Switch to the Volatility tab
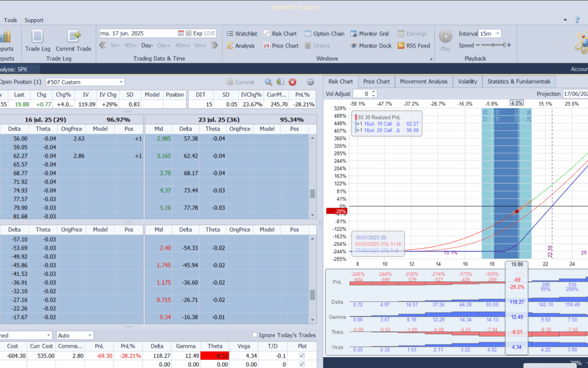 tap(467, 81)
